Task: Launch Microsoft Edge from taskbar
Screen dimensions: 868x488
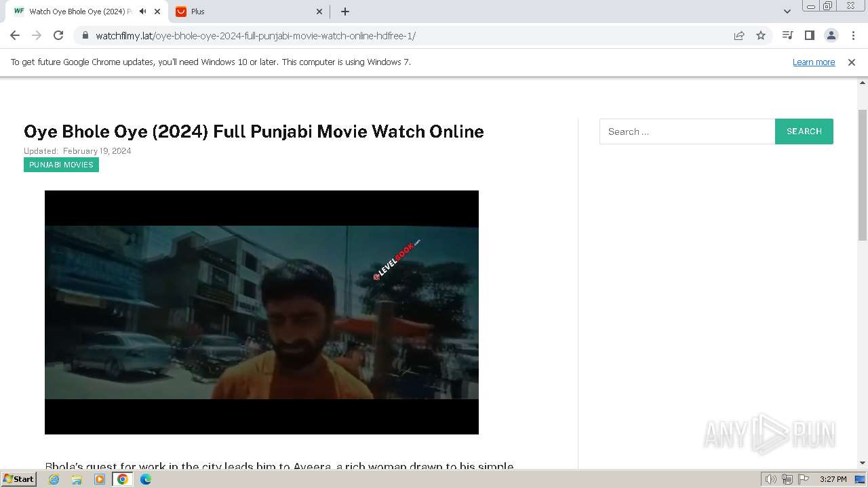Action: 146,479
